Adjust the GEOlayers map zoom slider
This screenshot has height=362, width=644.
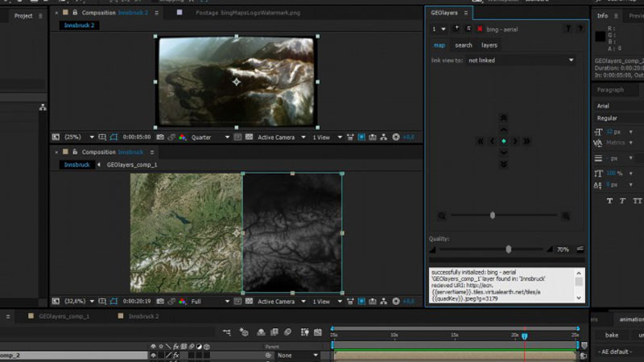(493, 216)
